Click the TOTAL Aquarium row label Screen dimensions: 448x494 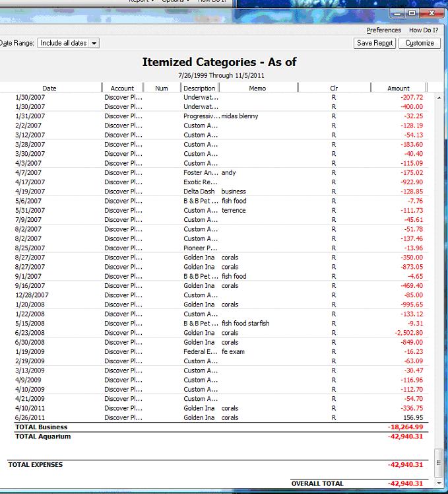coord(43,437)
